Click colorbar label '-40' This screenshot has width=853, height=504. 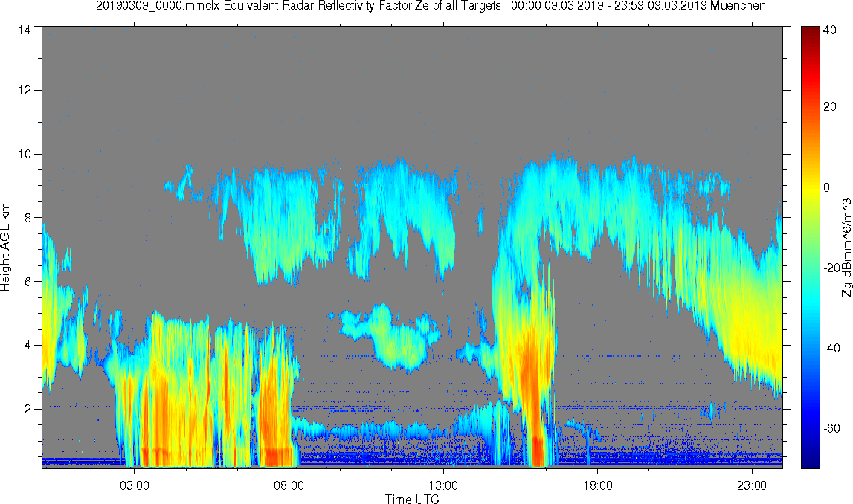[831, 349]
